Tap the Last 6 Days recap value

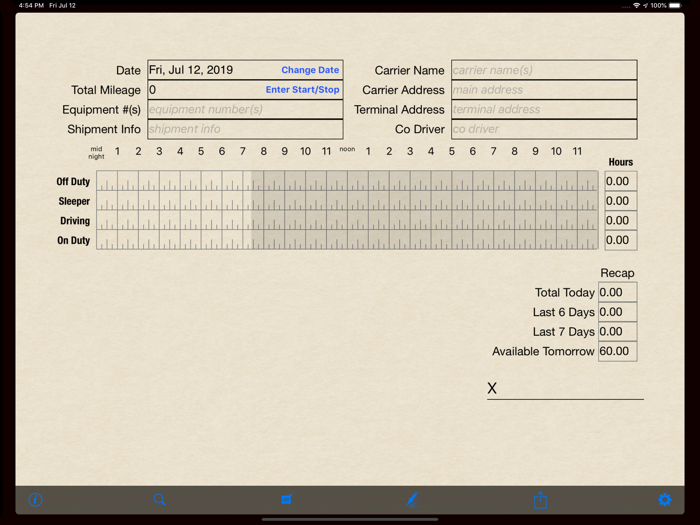tap(617, 312)
